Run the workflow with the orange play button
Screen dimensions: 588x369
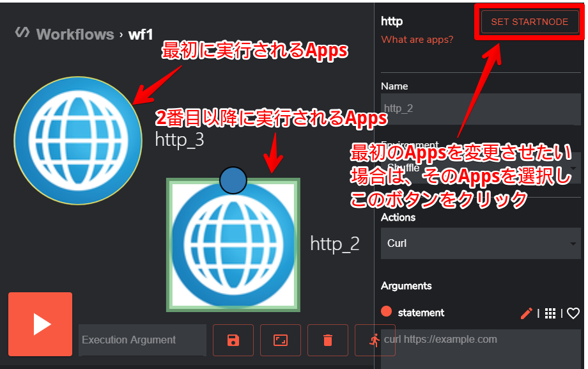coord(40,324)
